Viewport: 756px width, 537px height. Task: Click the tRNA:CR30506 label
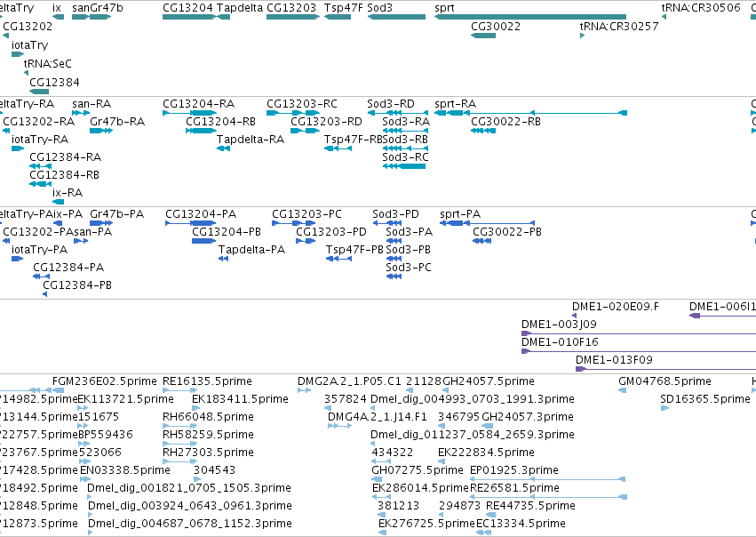tap(701, 8)
